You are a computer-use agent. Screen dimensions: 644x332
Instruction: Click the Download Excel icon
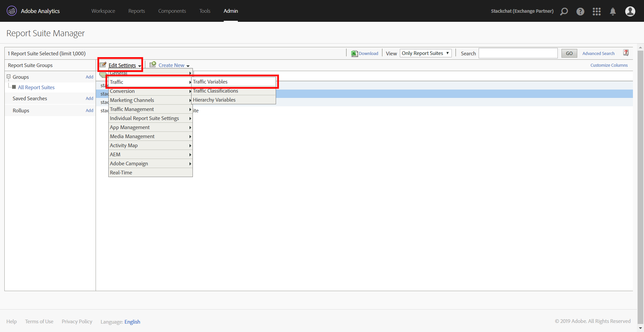pyautogui.click(x=354, y=54)
